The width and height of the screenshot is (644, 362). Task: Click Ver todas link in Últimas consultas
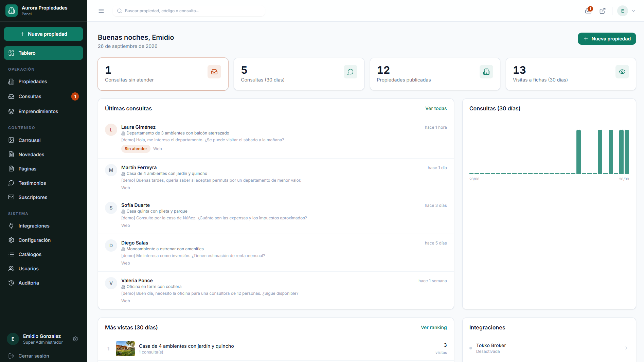(x=436, y=108)
